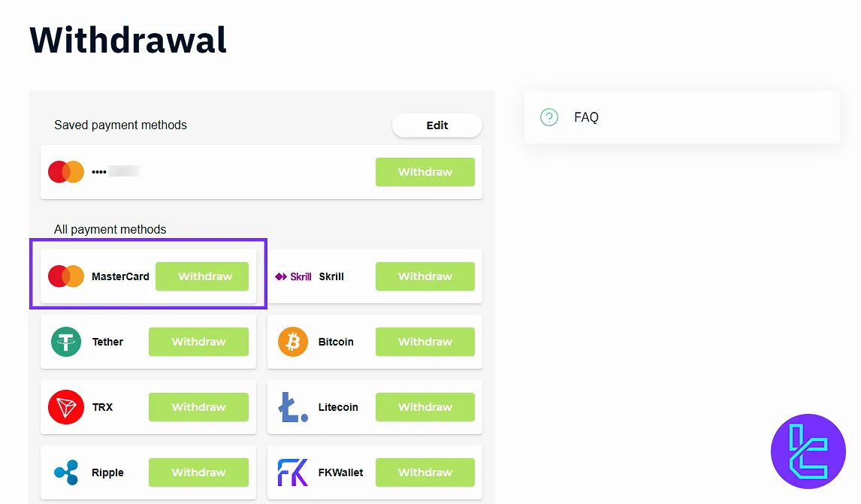Image resolution: width=861 pixels, height=504 pixels.
Task: Click the Skrill logo icon
Action: [x=293, y=276]
